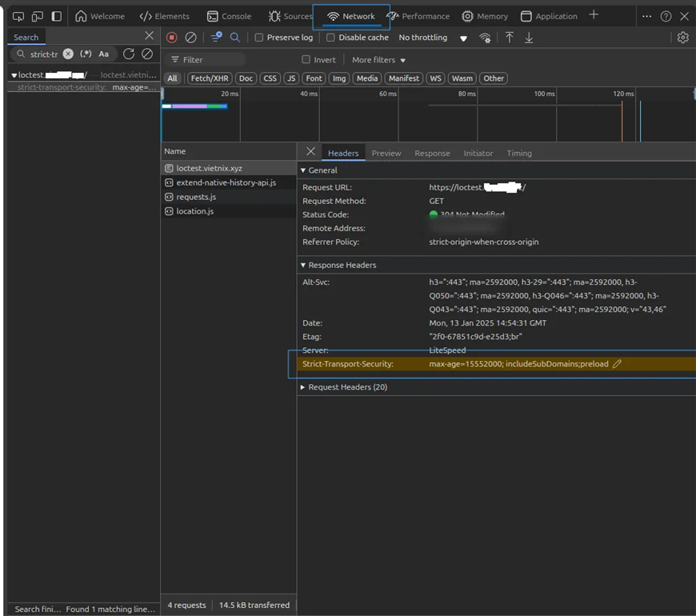Enable Disable cache checkbox

(330, 38)
